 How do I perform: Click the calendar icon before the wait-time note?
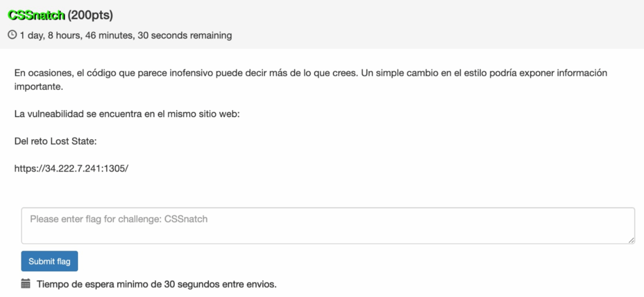(26, 284)
